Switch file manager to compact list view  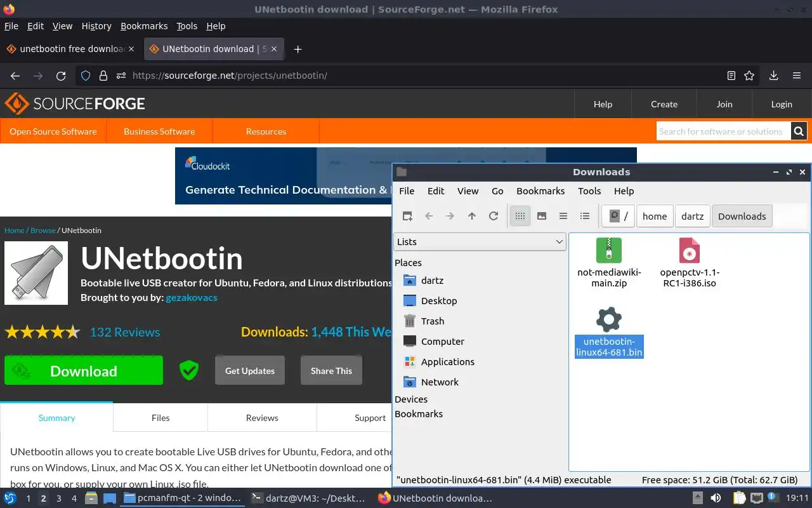point(563,216)
